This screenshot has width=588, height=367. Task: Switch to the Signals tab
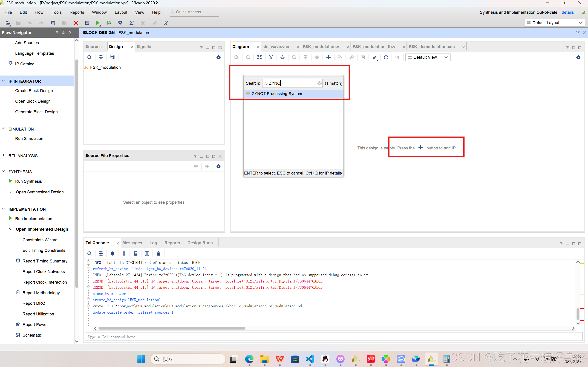[x=144, y=47]
